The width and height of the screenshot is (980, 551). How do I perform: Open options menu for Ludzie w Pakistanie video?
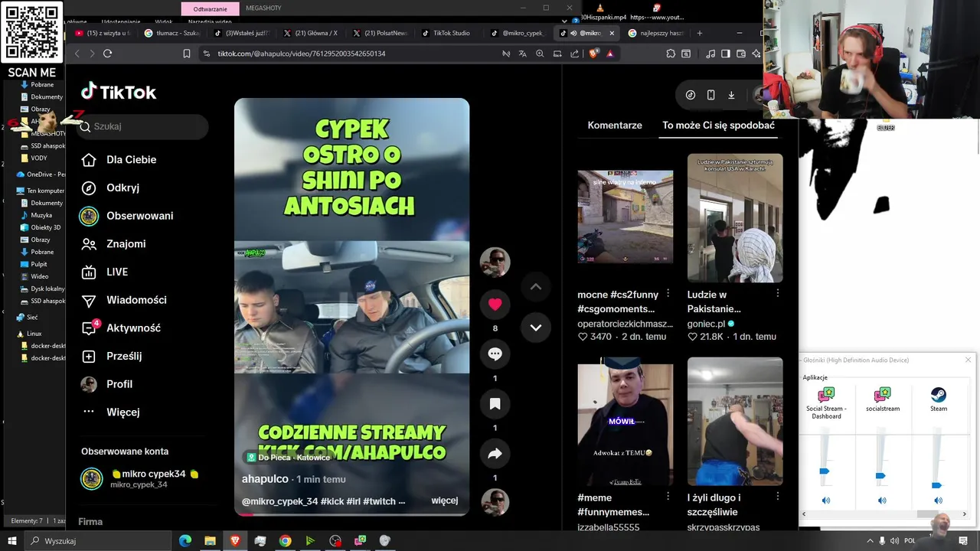pos(778,294)
